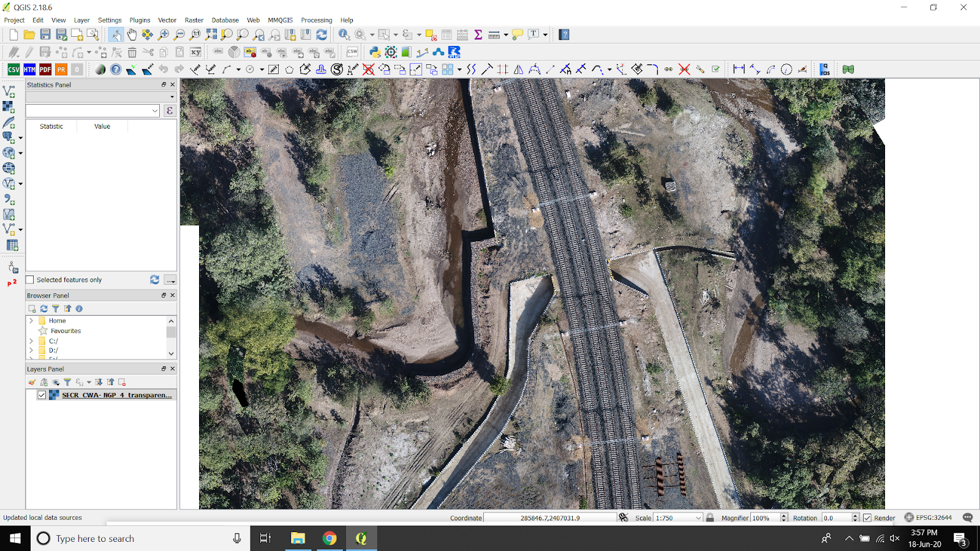Toggle visibility of SECR_CWA-NGP_4 layer
Viewport: 980px width, 551px height.
[x=42, y=395]
